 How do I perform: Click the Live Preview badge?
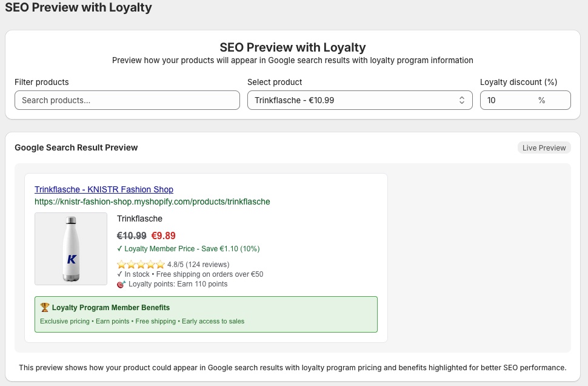click(x=544, y=147)
